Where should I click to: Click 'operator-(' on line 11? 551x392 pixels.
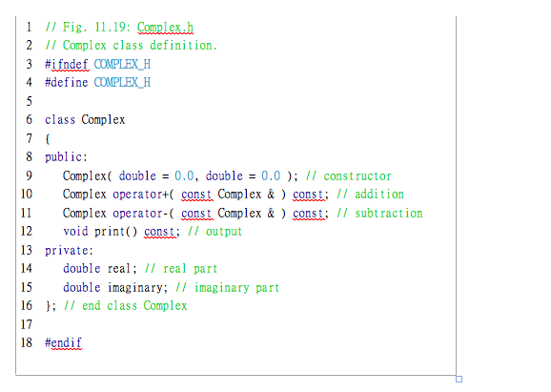click(143, 214)
